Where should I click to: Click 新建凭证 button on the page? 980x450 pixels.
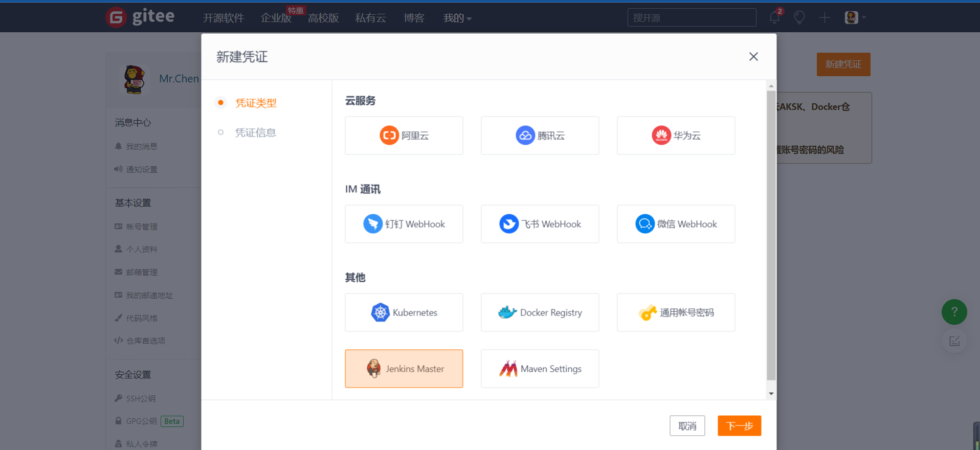pos(843,64)
